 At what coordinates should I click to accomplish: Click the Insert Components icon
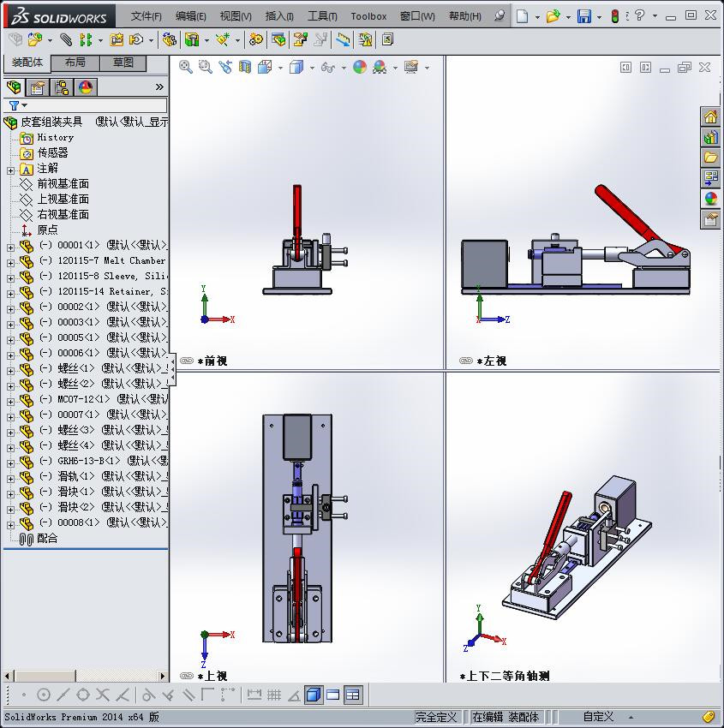35,40
